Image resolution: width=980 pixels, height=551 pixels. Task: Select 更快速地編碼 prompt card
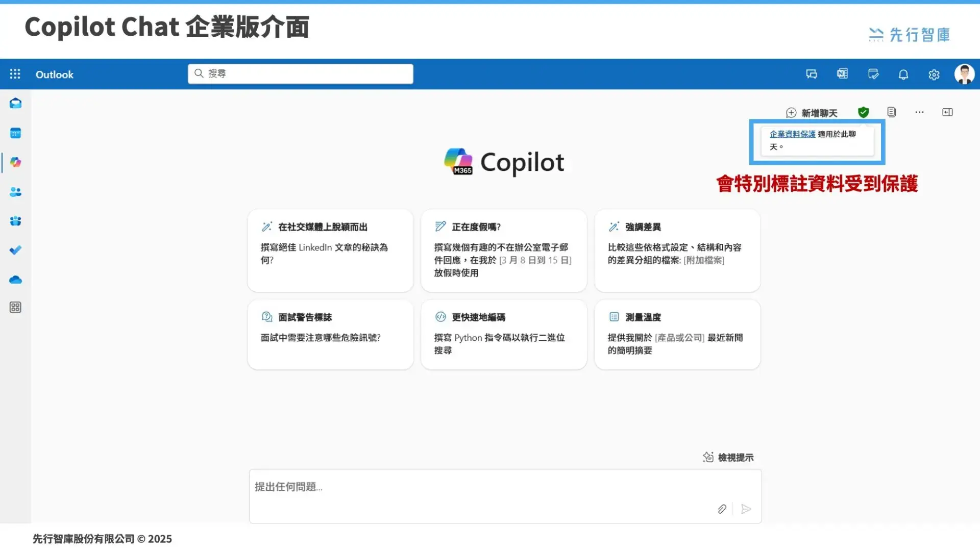(x=504, y=335)
